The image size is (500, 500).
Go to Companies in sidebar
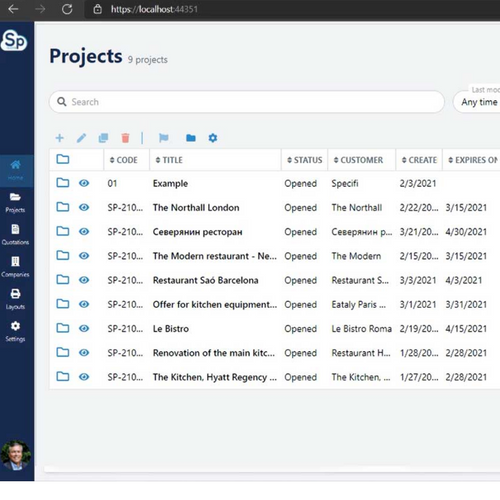click(15, 267)
